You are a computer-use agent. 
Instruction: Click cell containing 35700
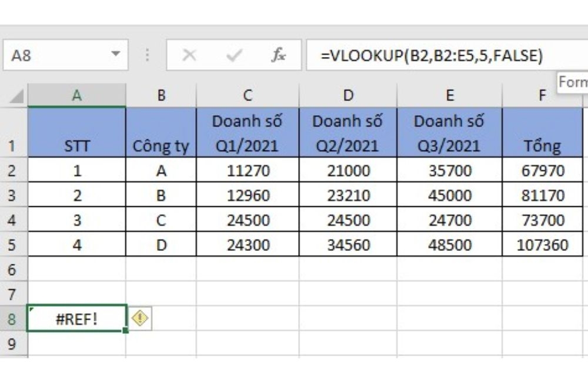point(450,170)
